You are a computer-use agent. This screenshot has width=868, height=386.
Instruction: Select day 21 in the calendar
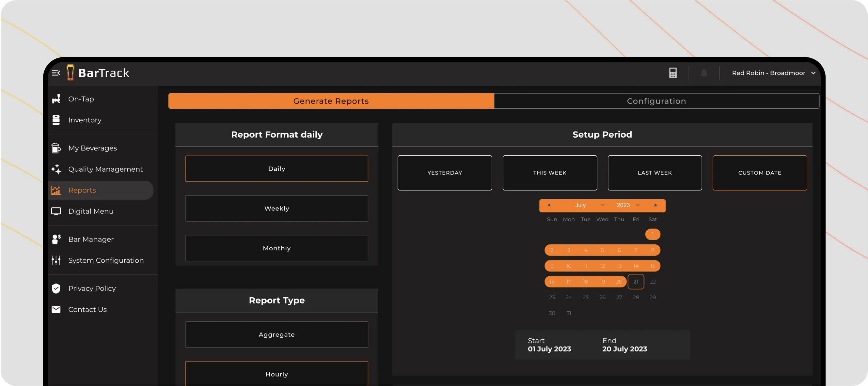[636, 282]
